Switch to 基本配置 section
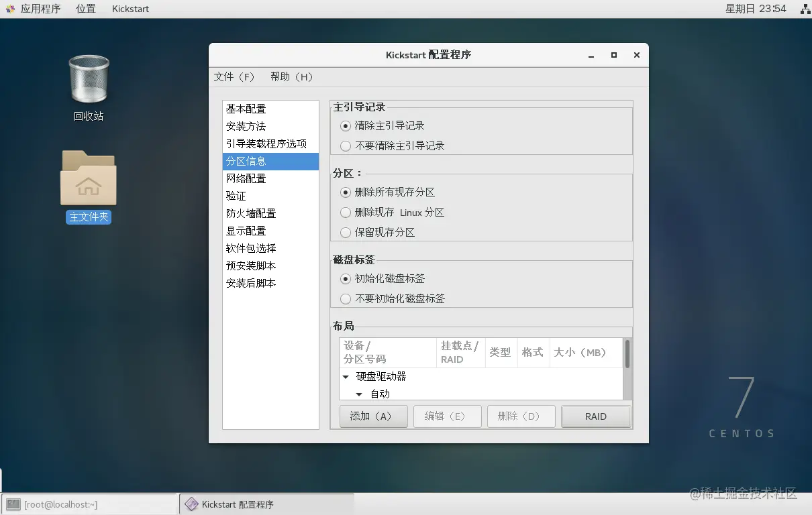The width and height of the screenshot is (812, 515). coord(270,109)
